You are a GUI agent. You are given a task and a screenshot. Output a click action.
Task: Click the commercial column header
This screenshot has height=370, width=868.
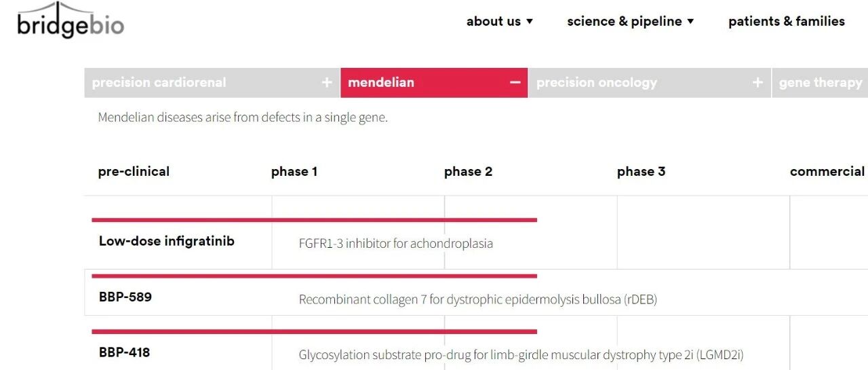(827, 172)
